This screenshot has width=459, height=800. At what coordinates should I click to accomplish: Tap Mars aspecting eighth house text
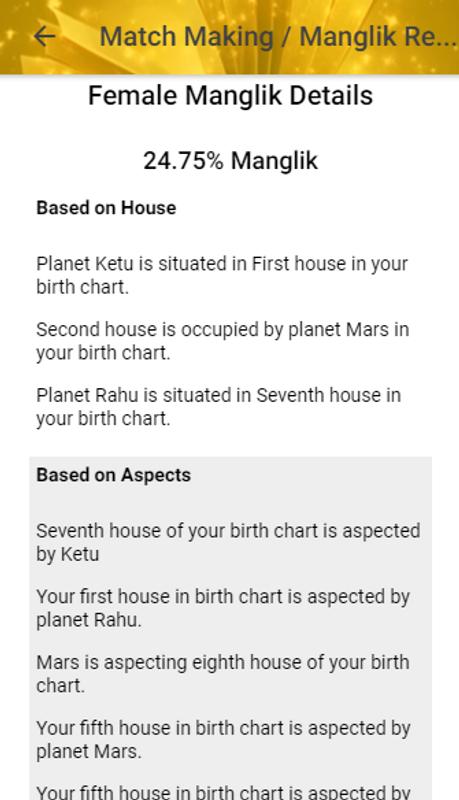pyautogui.click(x=222, y=673)
